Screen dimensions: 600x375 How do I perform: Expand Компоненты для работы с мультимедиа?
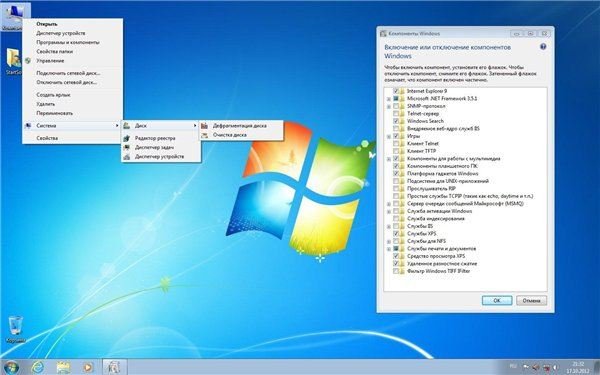[x=389, y=159]
